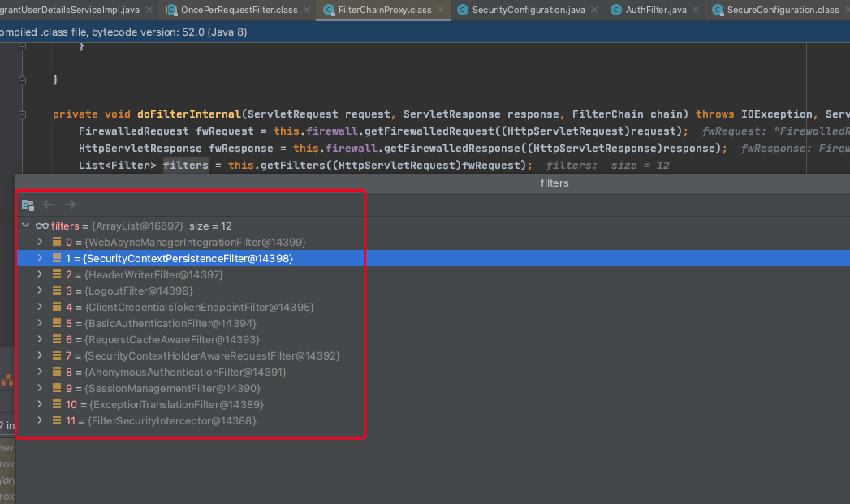Click the orange diagram icon in the left gutter
The width and height of the screenshot is (850, 504).
pos(7,379)
